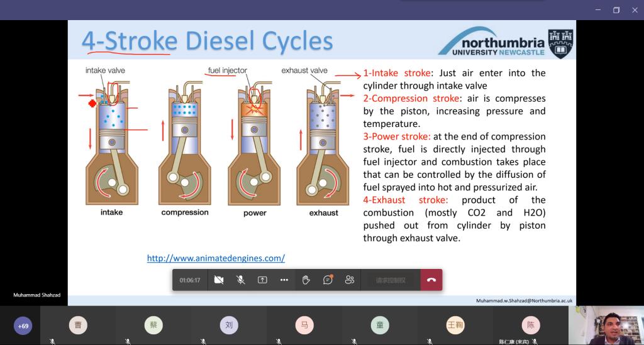
Task: Open more actions ellipsis menu
Action: (284, 280)
